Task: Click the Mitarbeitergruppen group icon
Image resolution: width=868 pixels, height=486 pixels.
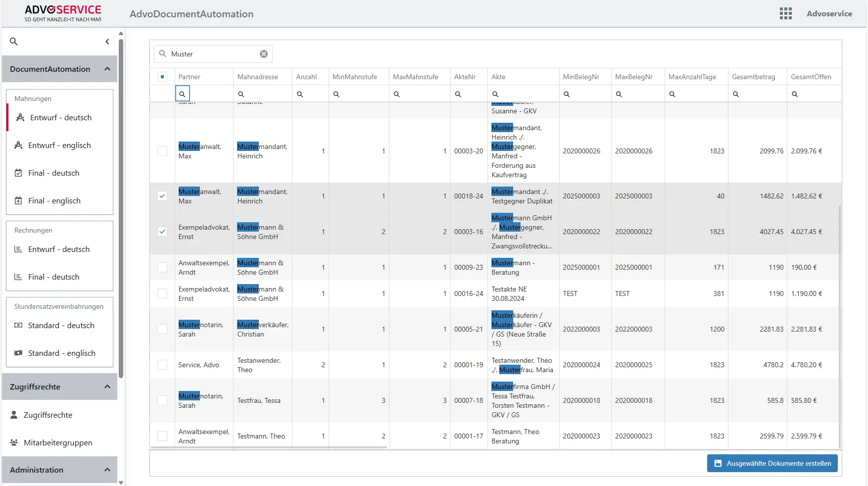Action: (13, 442)
